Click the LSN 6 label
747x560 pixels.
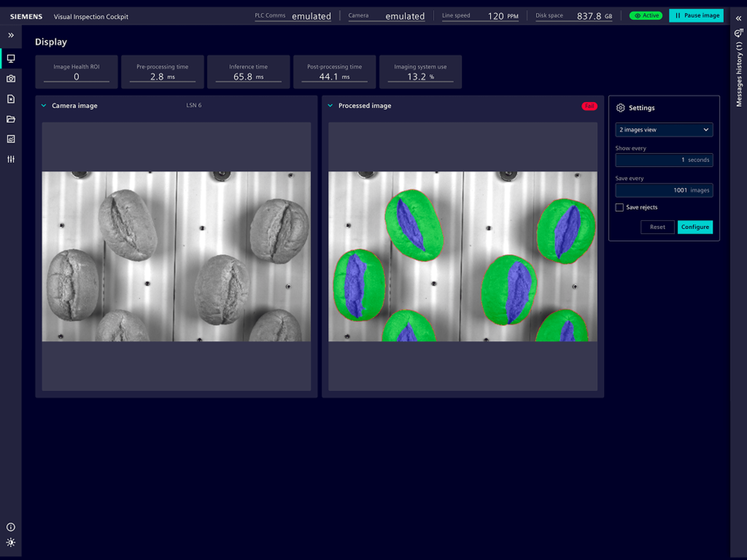[x=194, y=105]
